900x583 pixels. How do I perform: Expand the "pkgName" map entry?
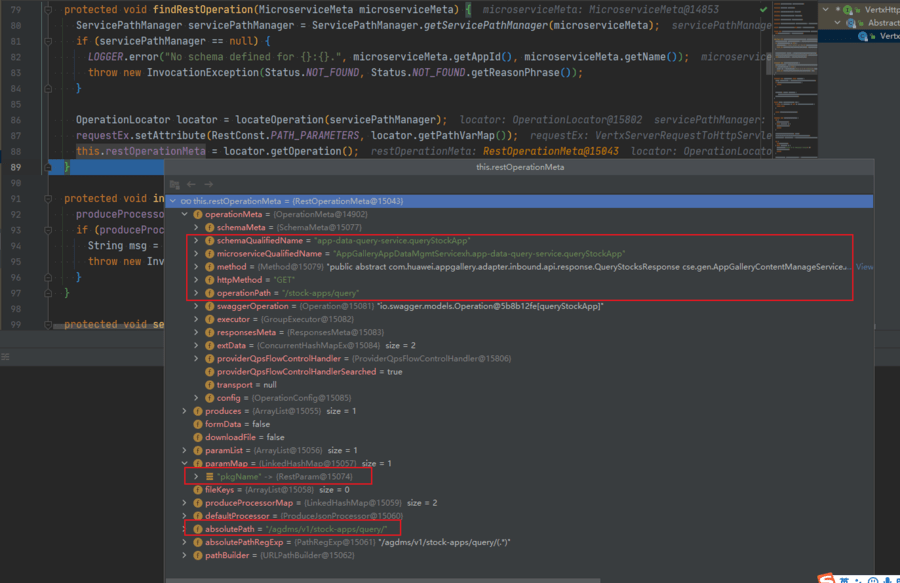coord(196,477)
